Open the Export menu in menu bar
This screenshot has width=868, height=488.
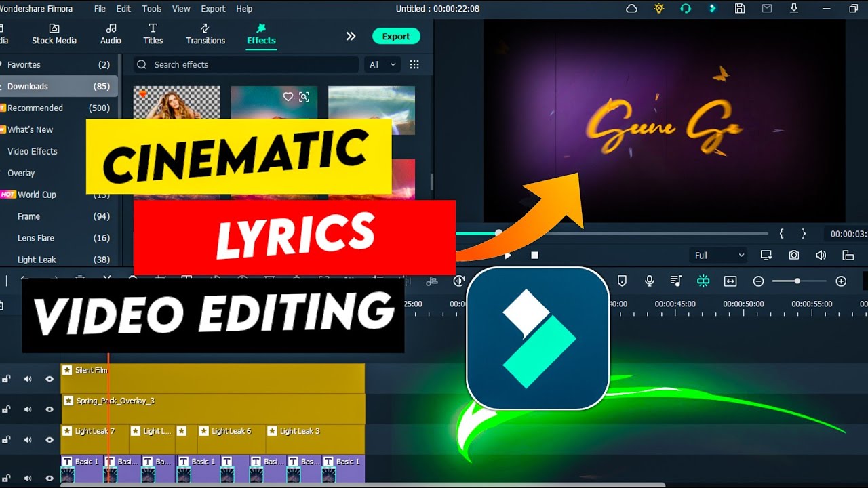pyautogui.click(x=213, y=9)
